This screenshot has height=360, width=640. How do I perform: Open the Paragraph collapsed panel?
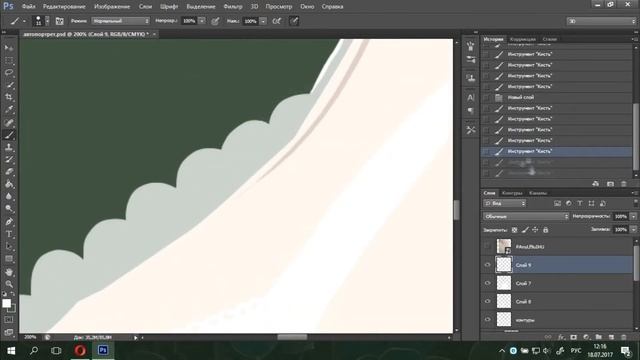(471, 111)
